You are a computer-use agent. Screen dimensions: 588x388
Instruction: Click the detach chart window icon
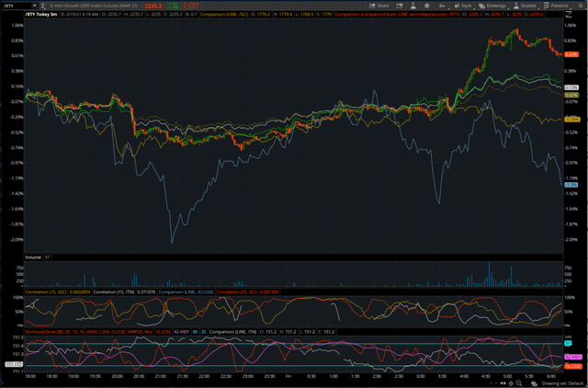(x=400, y=6)
